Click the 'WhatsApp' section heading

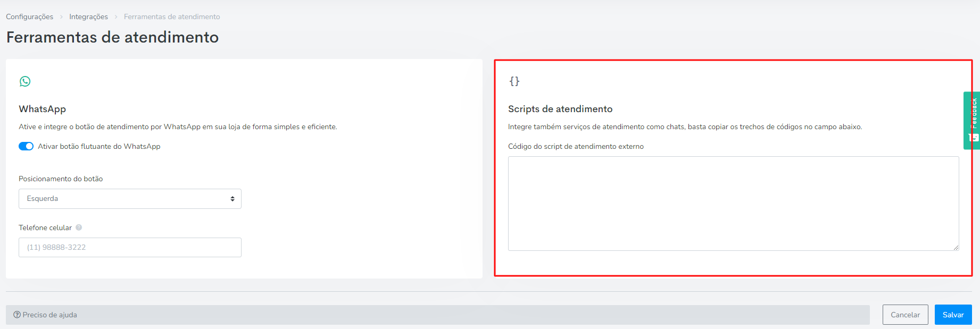pyautogui.click(x=43, y=109)
